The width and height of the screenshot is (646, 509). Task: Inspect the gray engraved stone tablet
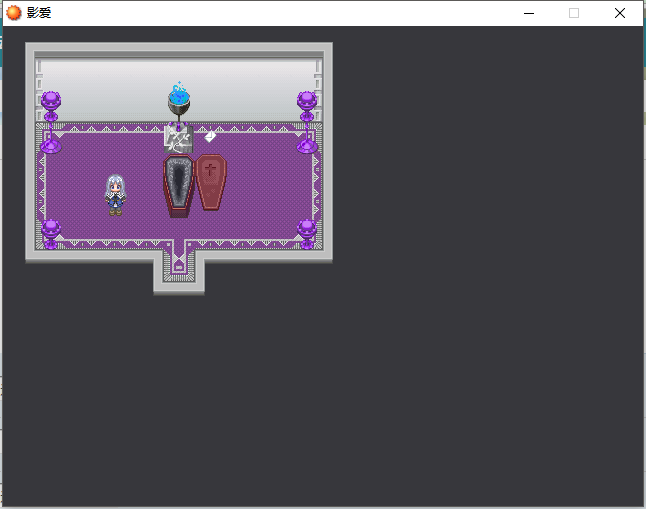click(178, 139)
